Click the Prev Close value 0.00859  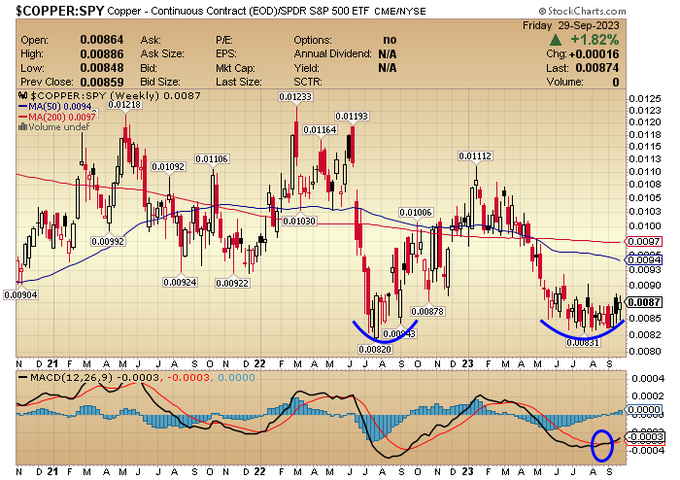(x=102, y=82)
